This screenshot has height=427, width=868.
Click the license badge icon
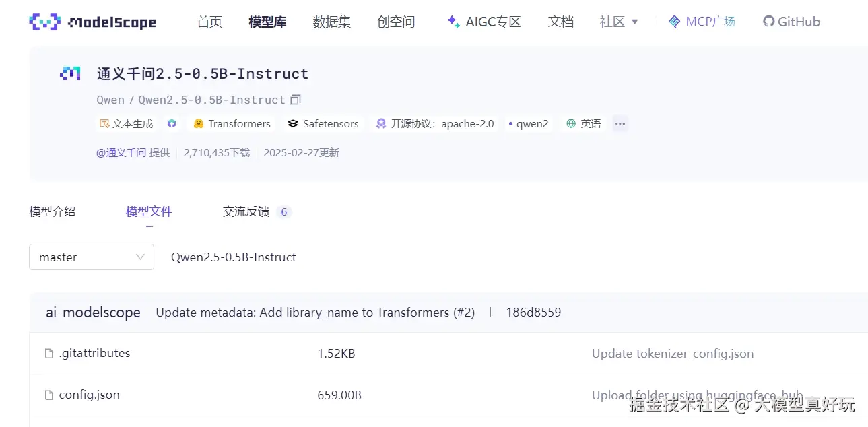tap(381, 124)
